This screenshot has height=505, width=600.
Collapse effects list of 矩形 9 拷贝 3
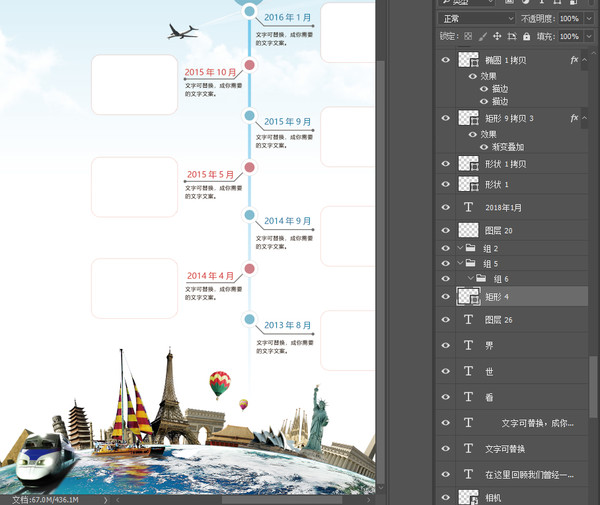(x=584, y=118)
